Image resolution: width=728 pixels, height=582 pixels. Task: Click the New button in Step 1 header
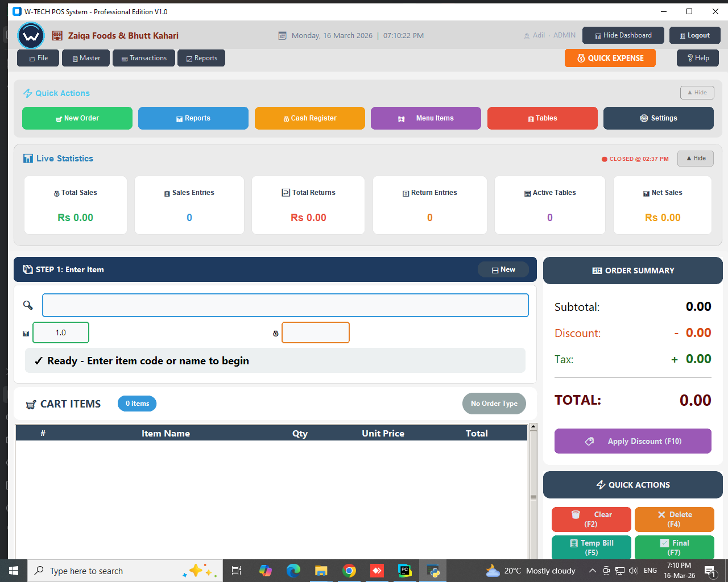pos(503,270)
